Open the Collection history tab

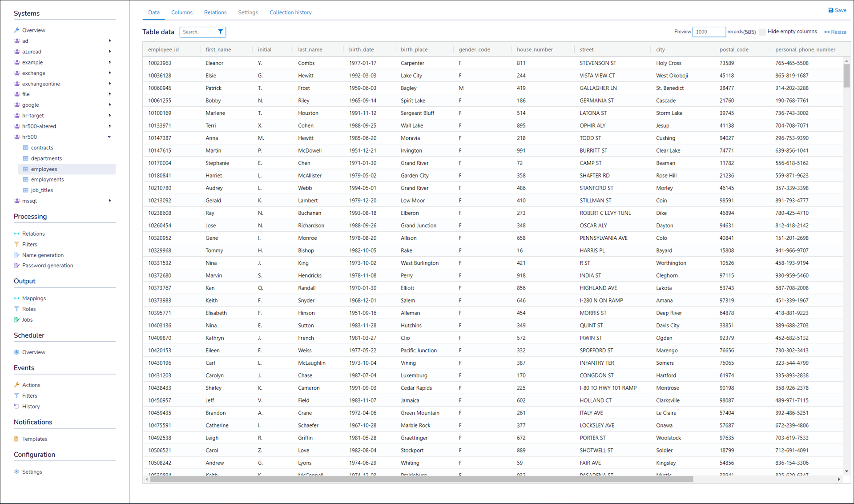pos(290,12)
